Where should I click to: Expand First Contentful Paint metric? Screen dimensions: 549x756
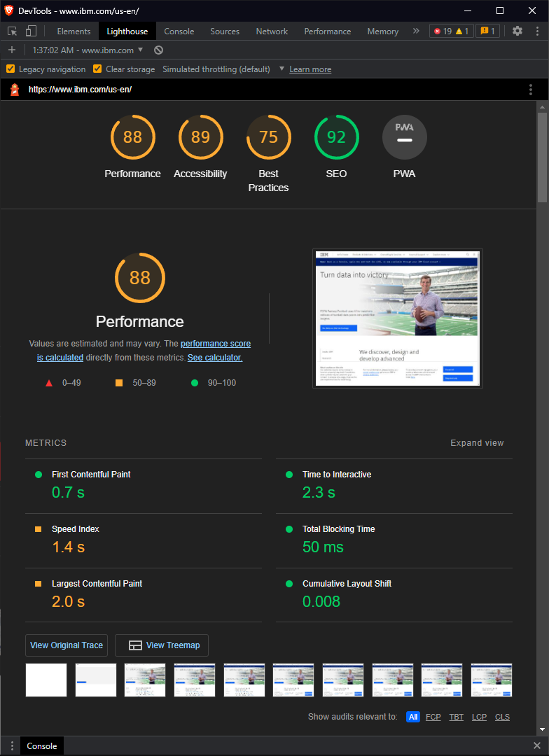pyautogui.click(x=144, y=486)
